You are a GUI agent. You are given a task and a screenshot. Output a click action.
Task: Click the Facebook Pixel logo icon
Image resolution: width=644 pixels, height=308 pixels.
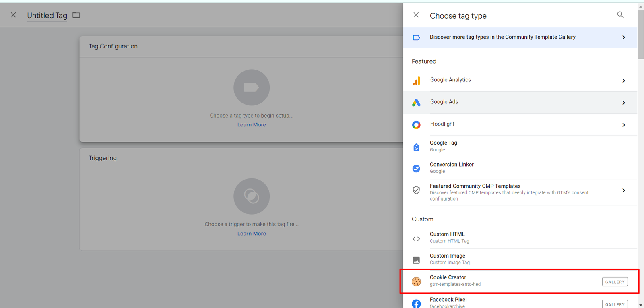click(x=416, y=304)
